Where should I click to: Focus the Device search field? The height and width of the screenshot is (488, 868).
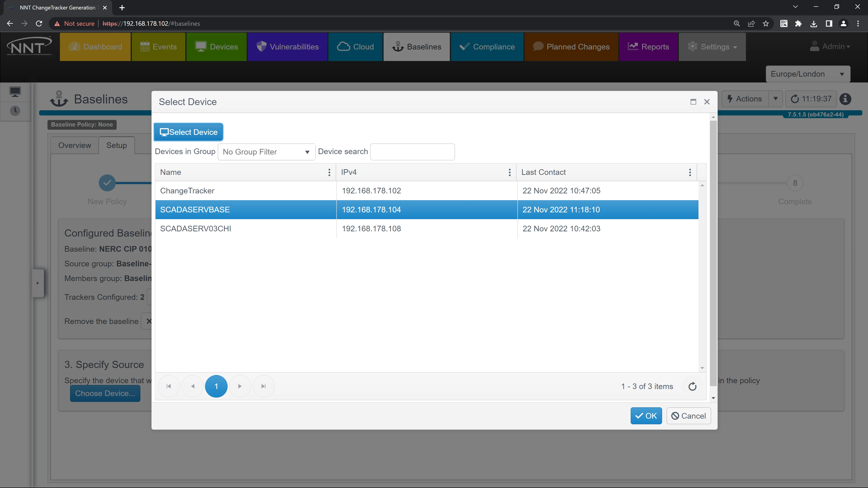click(413, 152)
